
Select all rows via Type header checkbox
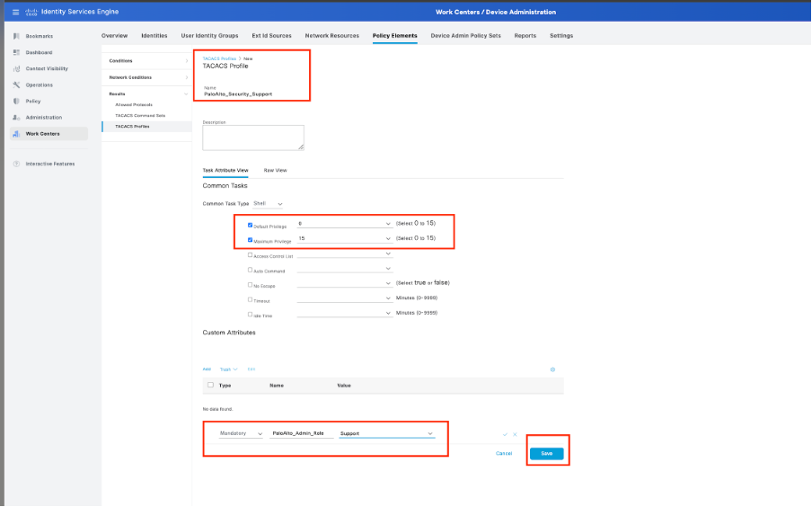tap(210, 385)
